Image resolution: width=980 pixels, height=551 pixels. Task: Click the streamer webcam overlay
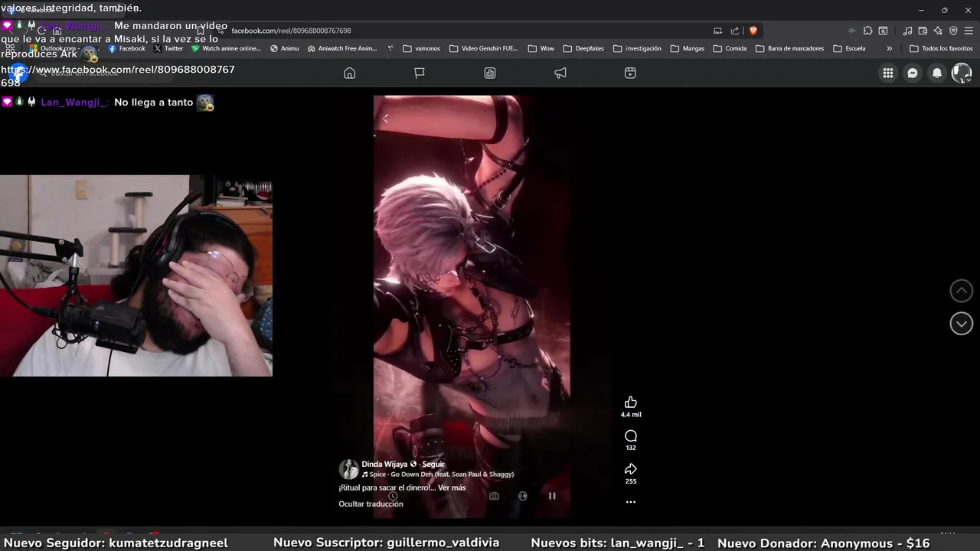click(x=136, y=275)
